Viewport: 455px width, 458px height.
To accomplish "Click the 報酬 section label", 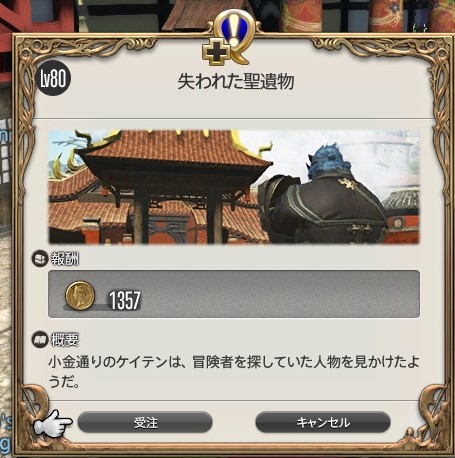I will click(x=65, y=259).
